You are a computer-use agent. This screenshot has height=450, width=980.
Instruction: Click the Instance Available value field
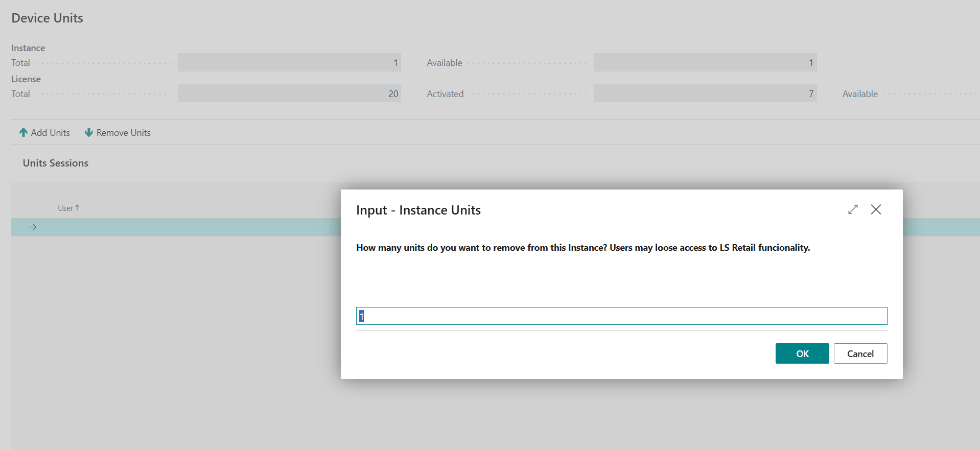coord(705,63)
